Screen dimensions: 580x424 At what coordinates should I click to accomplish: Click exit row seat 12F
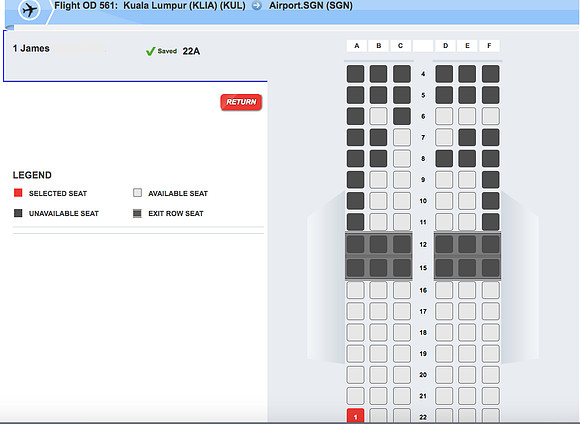point(490,244)
